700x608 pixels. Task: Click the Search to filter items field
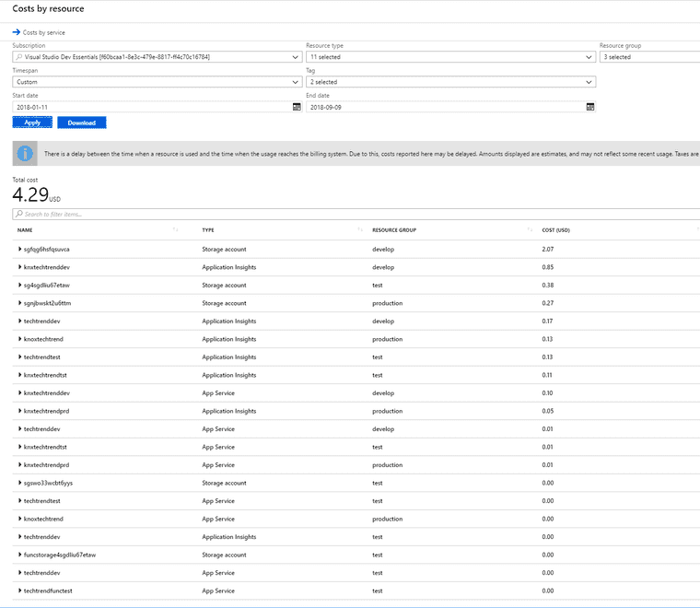pyautogui.click(x=356, y=214)
